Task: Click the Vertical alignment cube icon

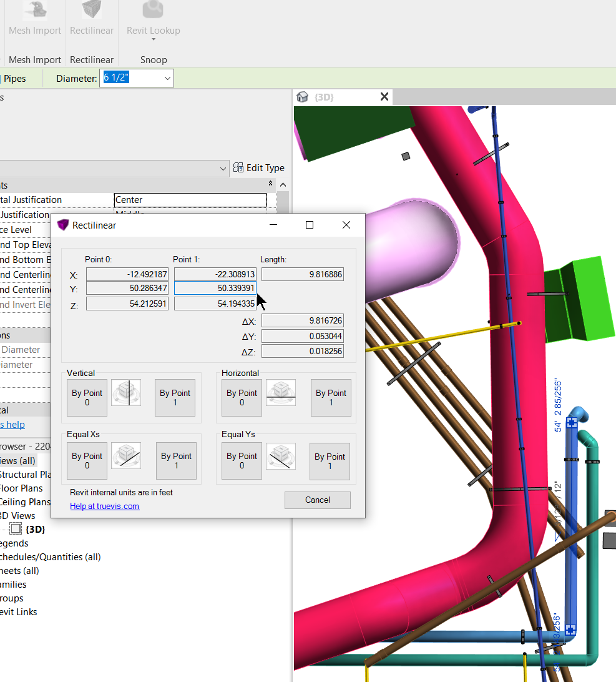Action: pos(126,393)
